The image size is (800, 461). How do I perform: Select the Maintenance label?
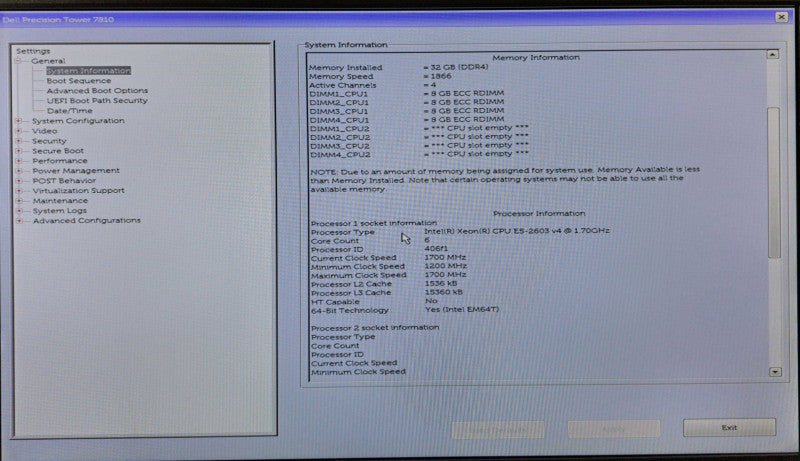(x=60, y=201)
